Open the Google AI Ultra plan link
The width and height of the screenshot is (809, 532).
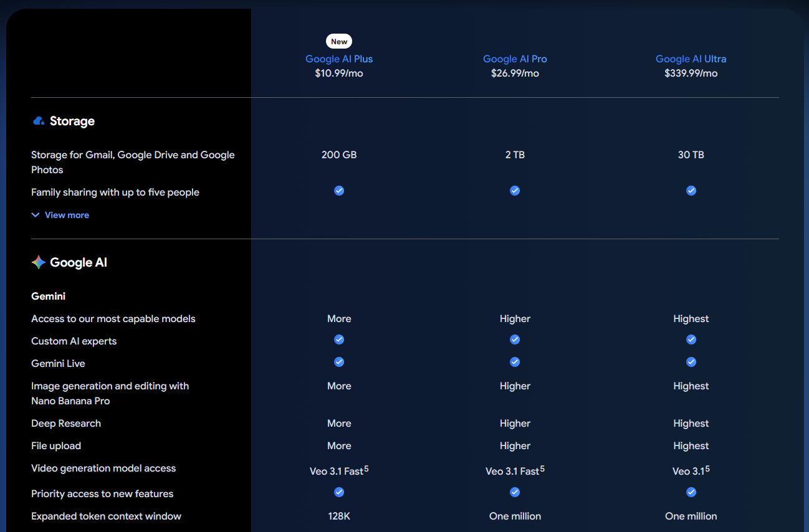(691, 59)
